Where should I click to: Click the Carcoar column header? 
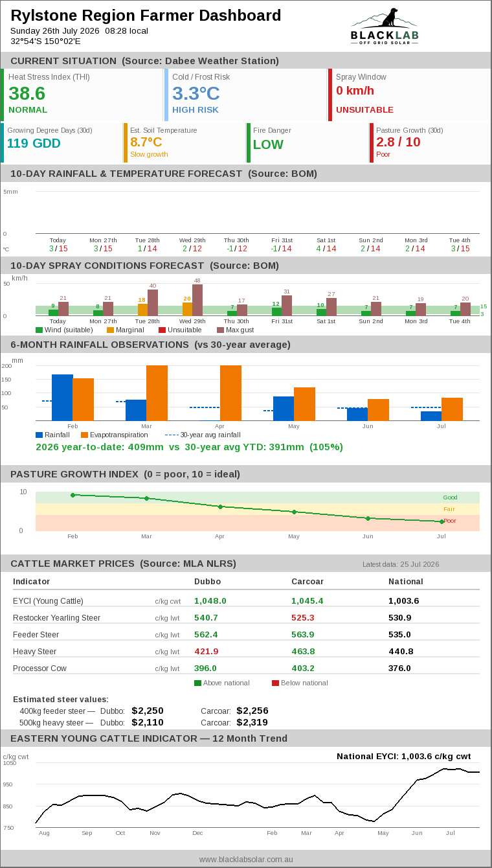coord(307,582)
